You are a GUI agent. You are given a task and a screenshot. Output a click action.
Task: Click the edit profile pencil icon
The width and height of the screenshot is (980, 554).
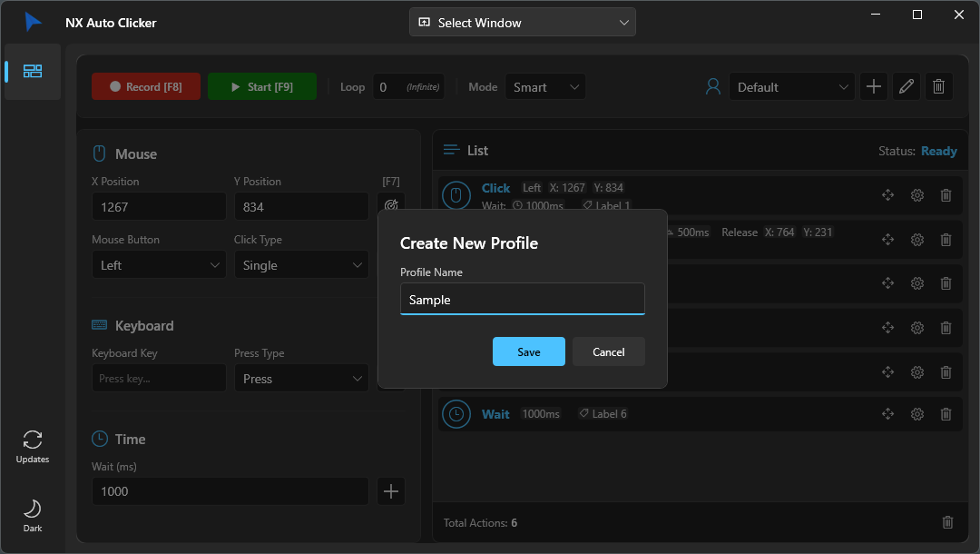point(906,86)
